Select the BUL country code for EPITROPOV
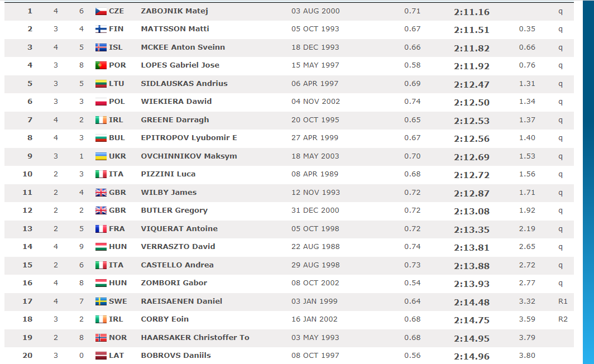The height and width of the screenshot is (364, 594). (117, 138)
